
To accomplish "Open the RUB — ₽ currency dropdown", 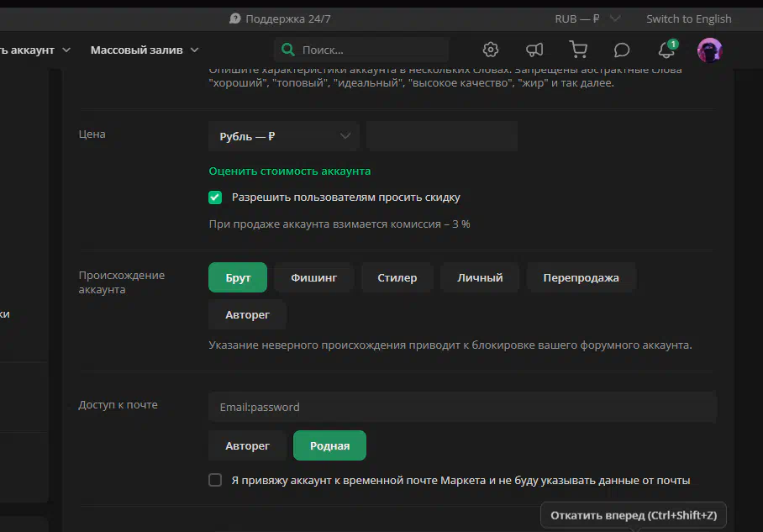I will click(587, 19).
